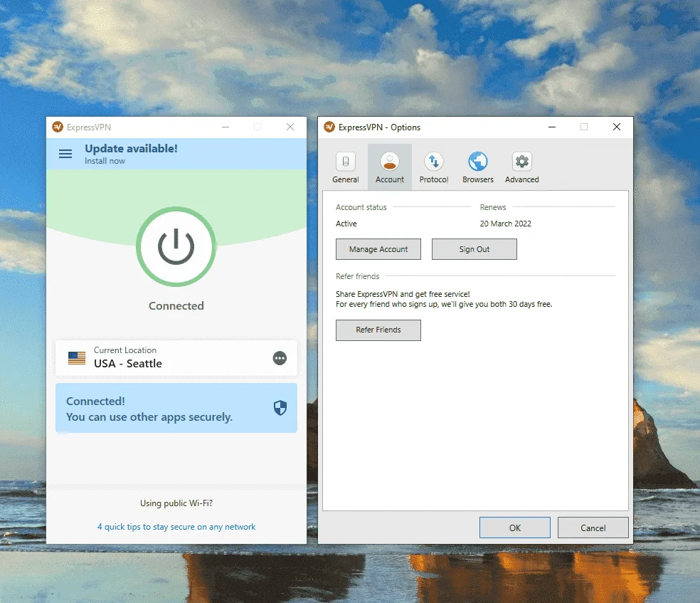
Task: Click the Connected status label
Action: (176, 306)
